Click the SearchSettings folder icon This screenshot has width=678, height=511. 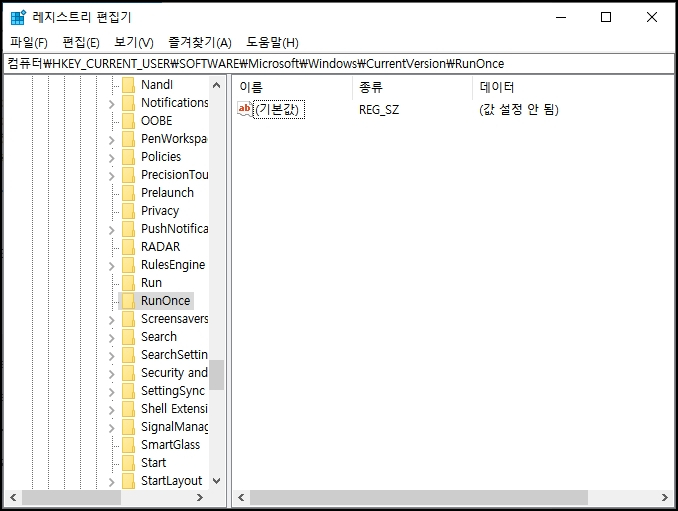(128, 355)
